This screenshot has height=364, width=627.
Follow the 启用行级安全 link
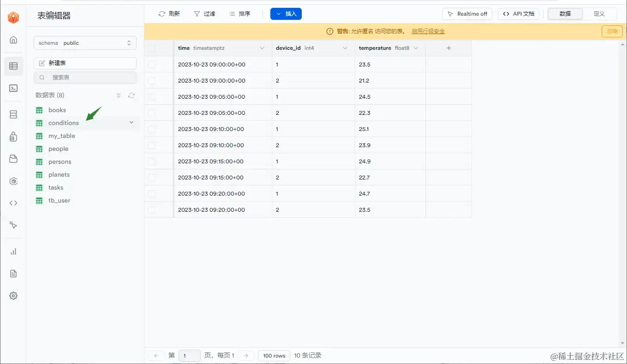(428, 31)
